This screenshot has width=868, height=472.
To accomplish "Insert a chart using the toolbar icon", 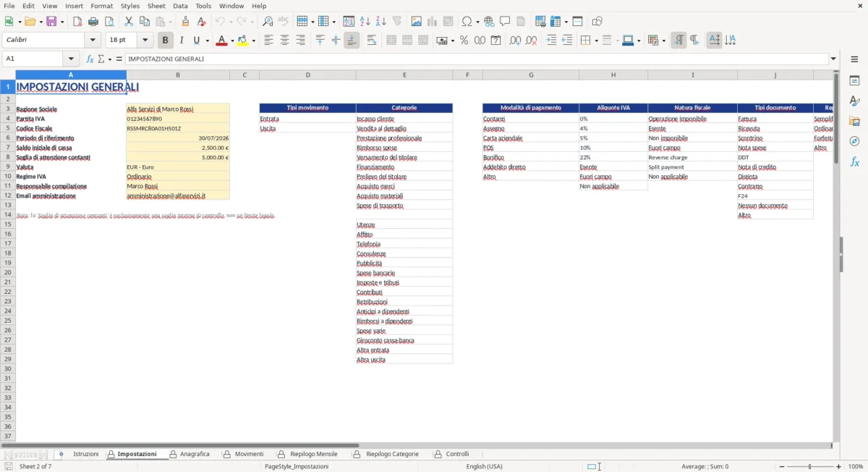I will click(x=432, y=21).
